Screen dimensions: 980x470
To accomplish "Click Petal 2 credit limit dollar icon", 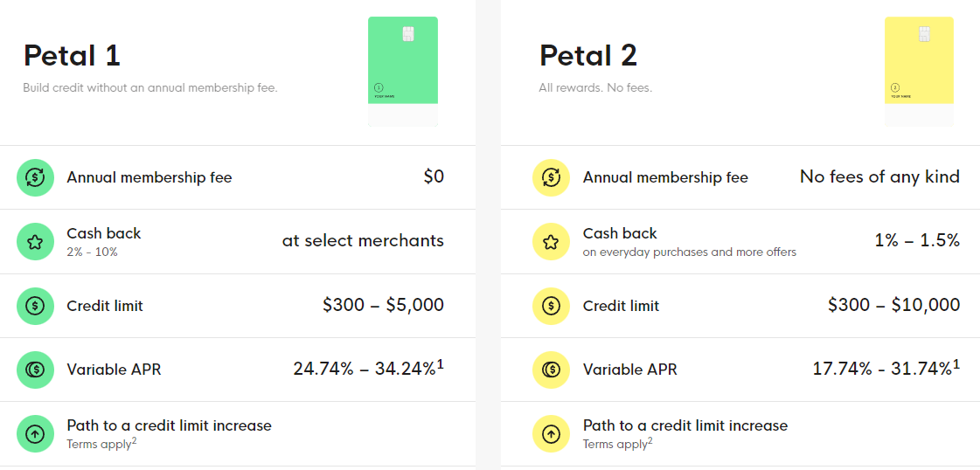I will (x=551, y=306).
